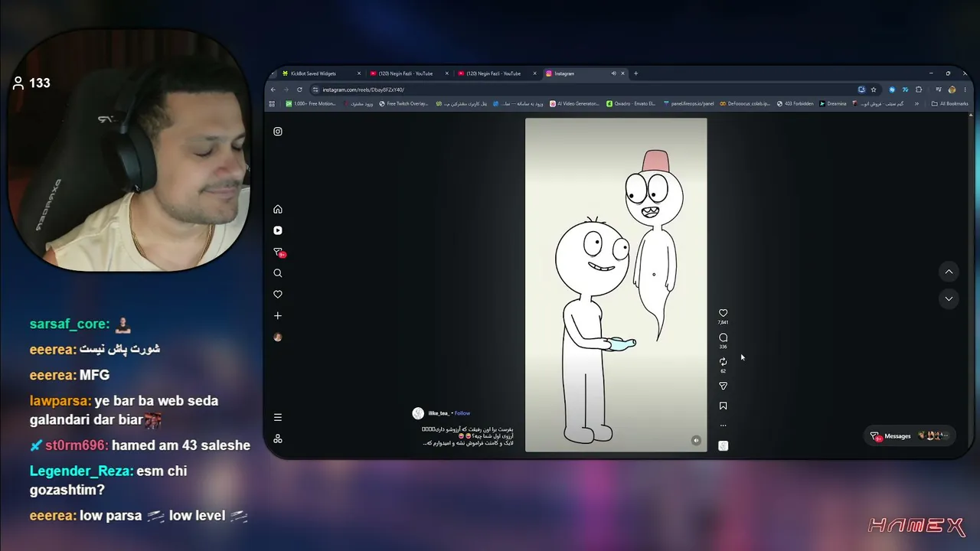
Task: Open a new browser tab
Action: pos(635,73)
